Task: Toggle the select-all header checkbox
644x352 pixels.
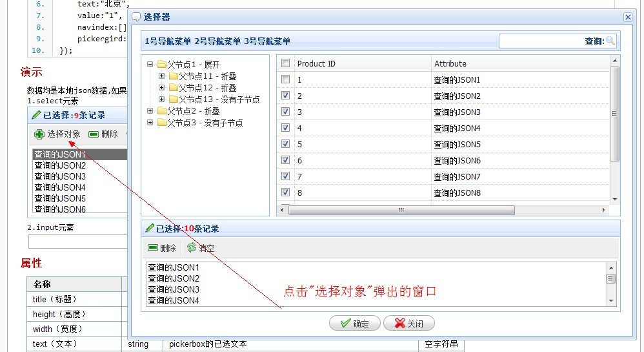Action: [285, 63]
